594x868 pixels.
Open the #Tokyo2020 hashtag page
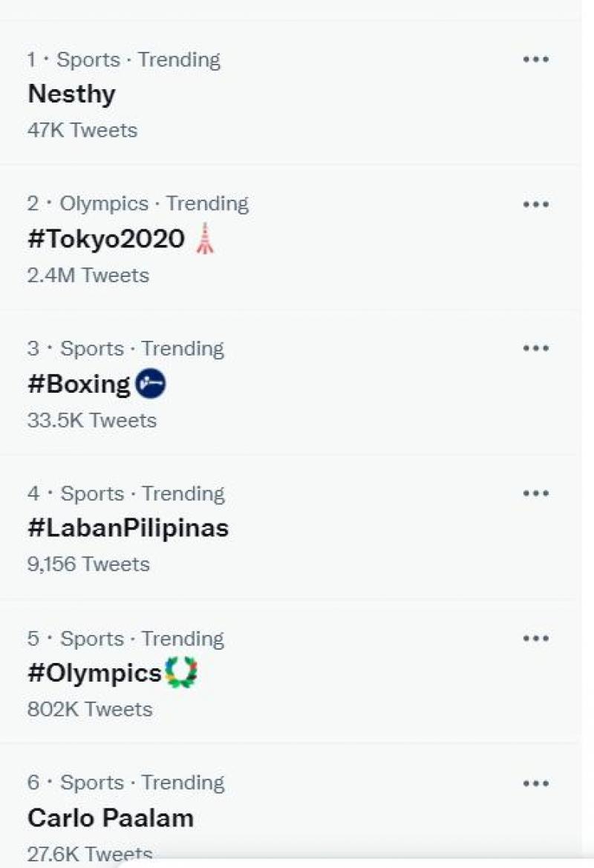pos(105,239)
